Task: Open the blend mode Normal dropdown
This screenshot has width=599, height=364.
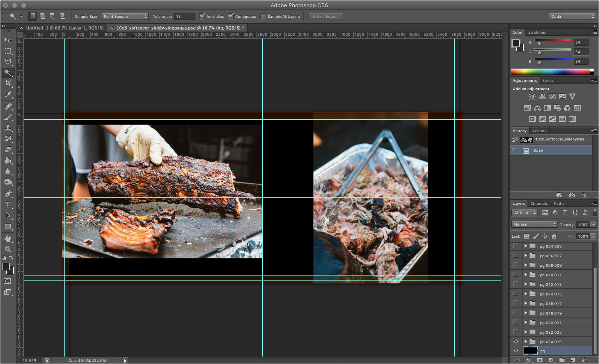Action: point(534,224)
